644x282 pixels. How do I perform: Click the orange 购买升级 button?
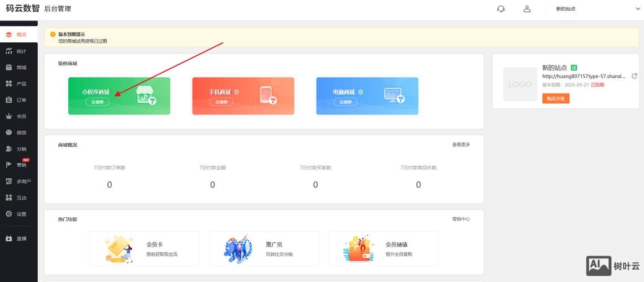click(556, 99)
